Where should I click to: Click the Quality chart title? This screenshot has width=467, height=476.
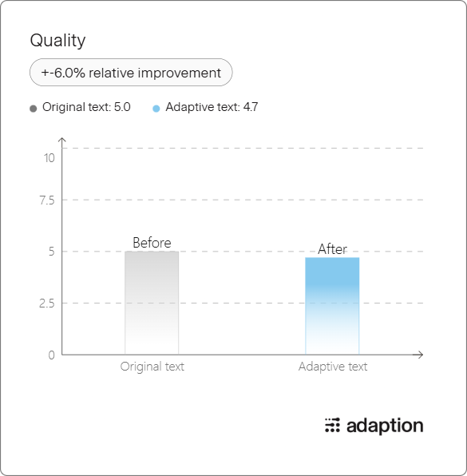coord(57,41)
